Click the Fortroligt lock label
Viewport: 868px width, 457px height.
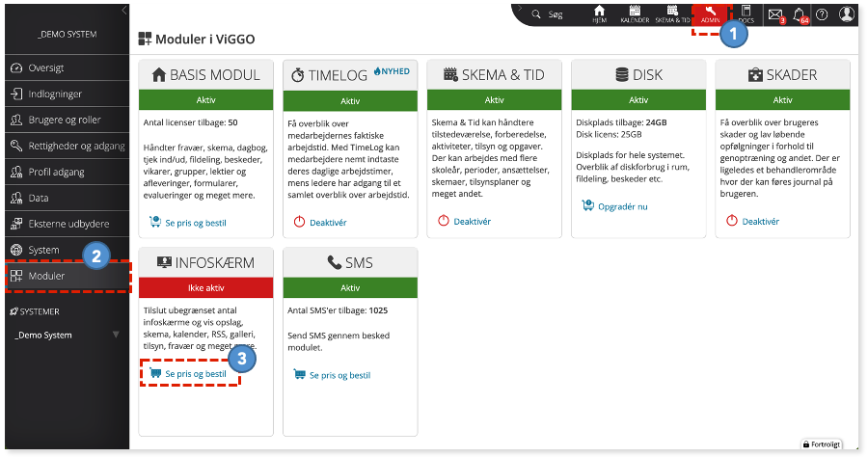point(822,444)
